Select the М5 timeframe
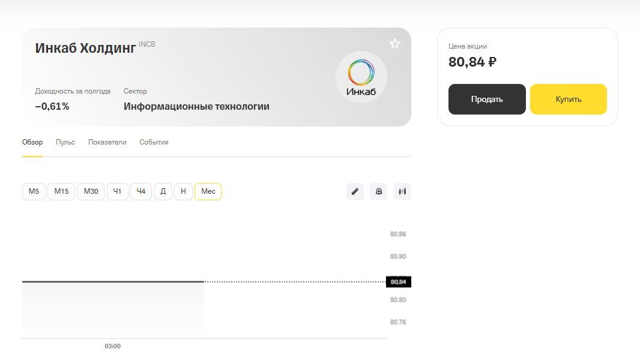The image size is (640, 364). (x=34, y=191)
